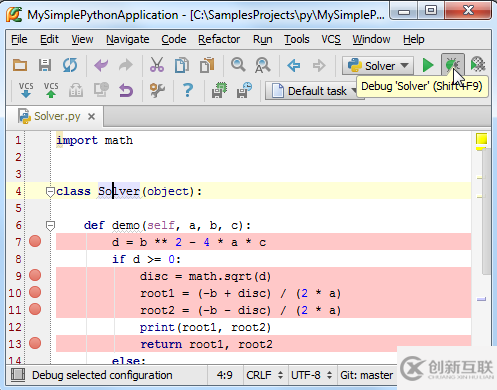Change CRLF line separator in status bar
Image resolution: width=497 pixels, height=390 pixels.
click(x=265, y=375)
